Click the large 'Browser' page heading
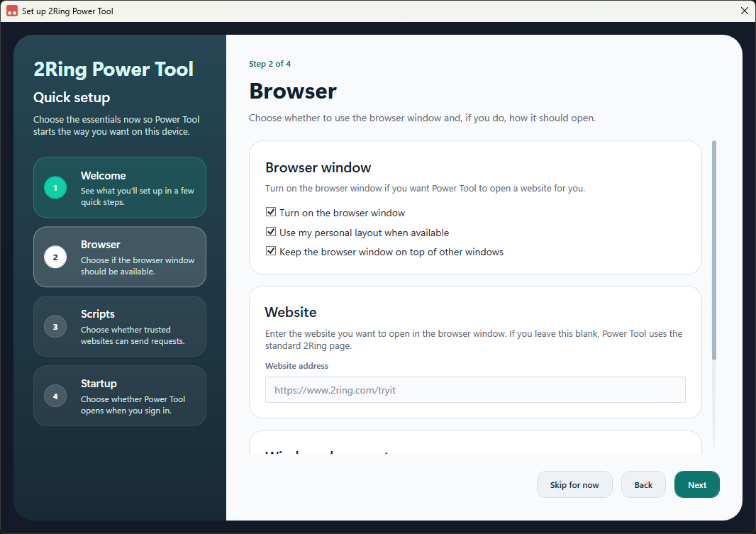Image resolution: width=756 pixels, height=534 pixels. tap(293, 91)
